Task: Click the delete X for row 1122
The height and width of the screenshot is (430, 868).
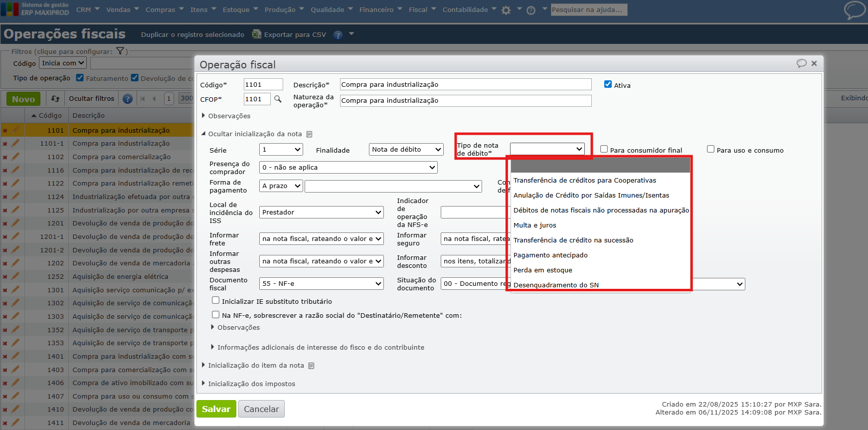Action: pos(5,184)
